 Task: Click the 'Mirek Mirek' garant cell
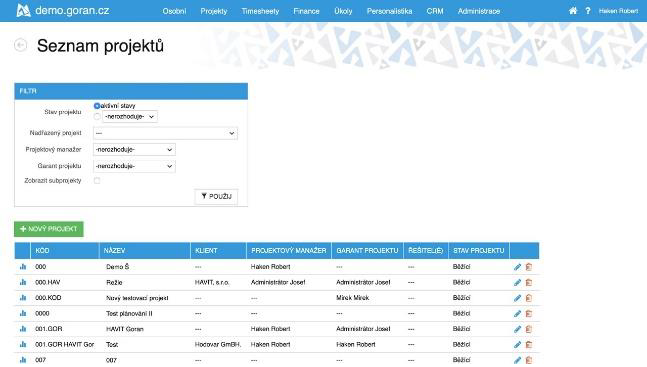click(352, 298)
